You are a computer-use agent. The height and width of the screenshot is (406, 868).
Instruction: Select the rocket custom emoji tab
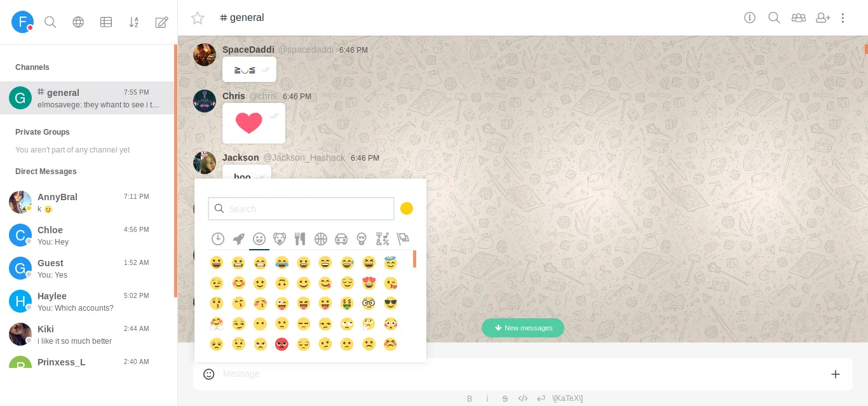click(238, 239)
